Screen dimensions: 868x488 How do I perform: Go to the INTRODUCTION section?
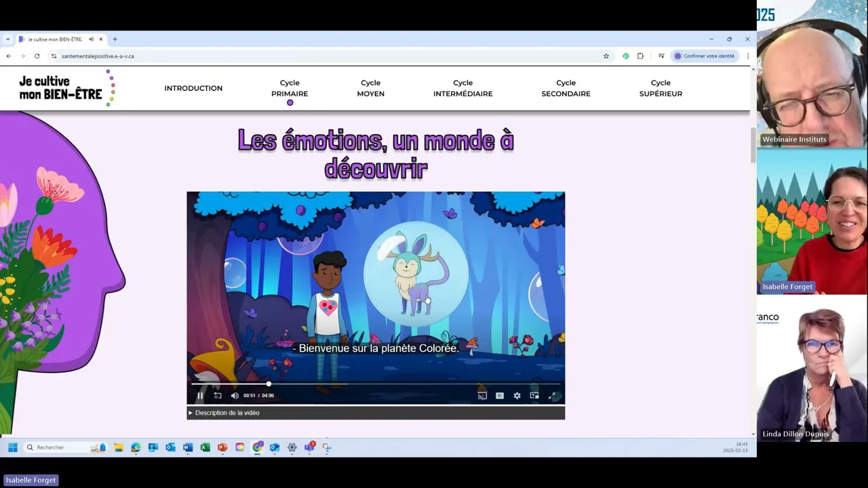click(x=193, y=88)
